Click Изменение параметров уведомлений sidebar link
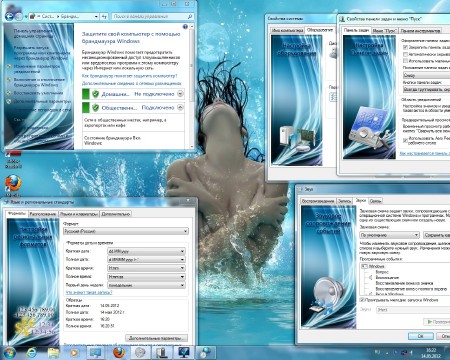This screenshot has width=450, height=360. coord(37,69)
